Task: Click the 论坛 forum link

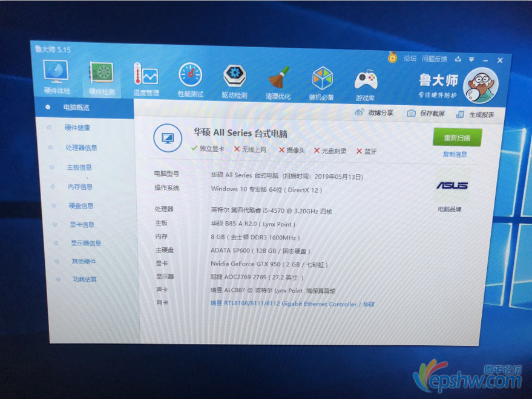Action: coord(410,58)
